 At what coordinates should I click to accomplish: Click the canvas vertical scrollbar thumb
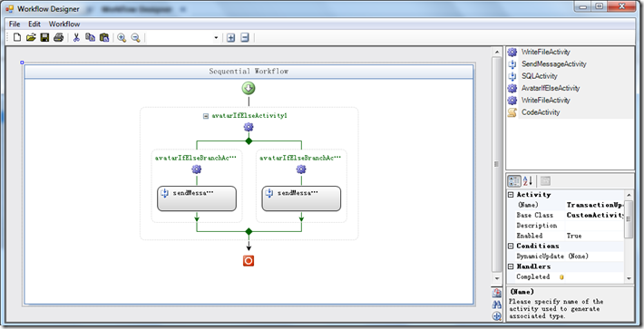coord(496,164)
